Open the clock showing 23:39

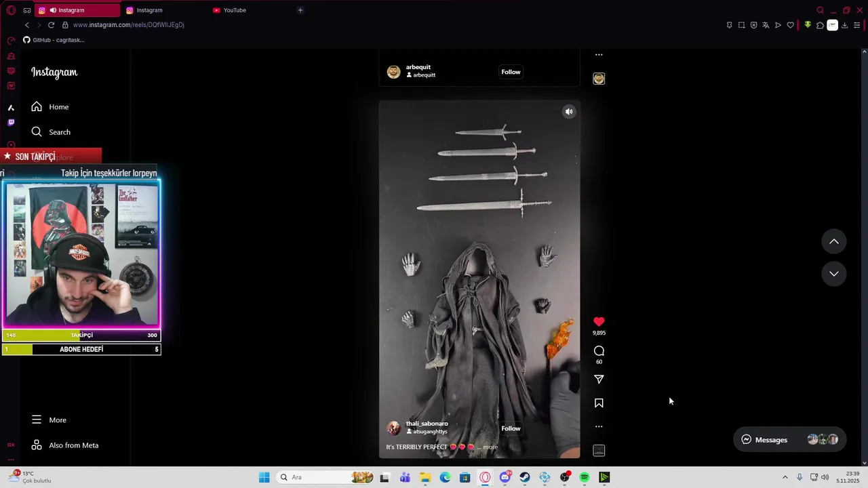tap(848, 477)
